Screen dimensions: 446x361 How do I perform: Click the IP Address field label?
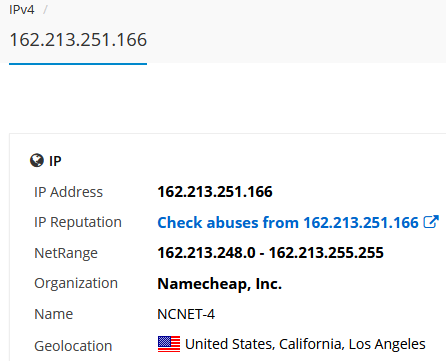coord(69,192)
